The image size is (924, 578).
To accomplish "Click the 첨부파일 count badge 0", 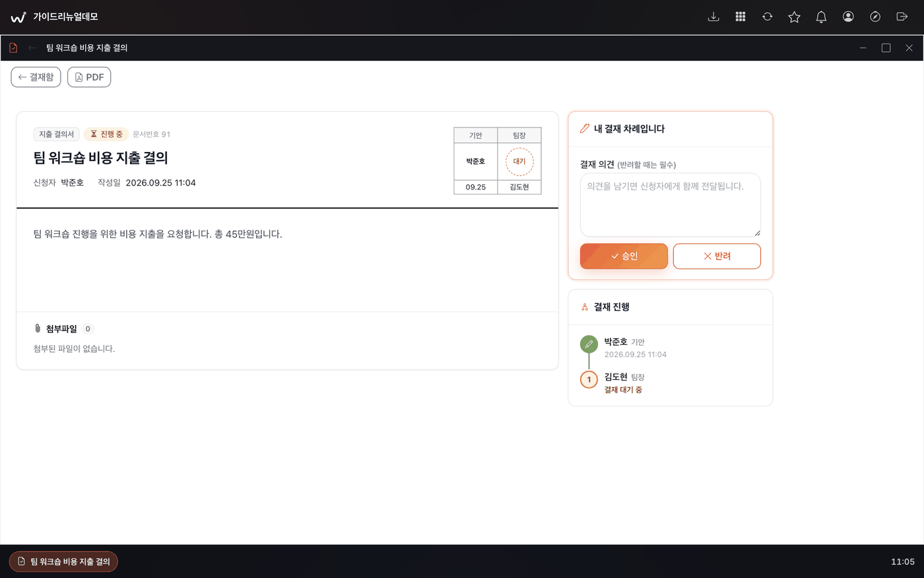I will pos(88,329).
